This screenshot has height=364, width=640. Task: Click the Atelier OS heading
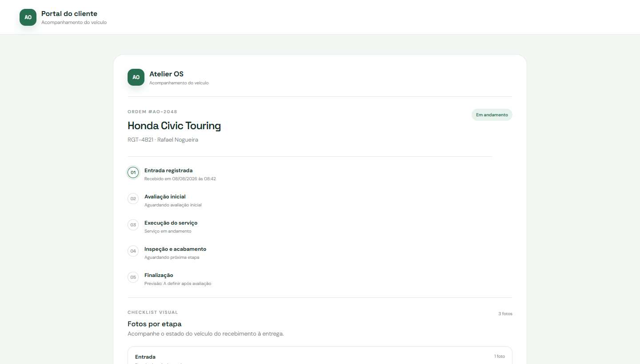[x=167, y=74]
